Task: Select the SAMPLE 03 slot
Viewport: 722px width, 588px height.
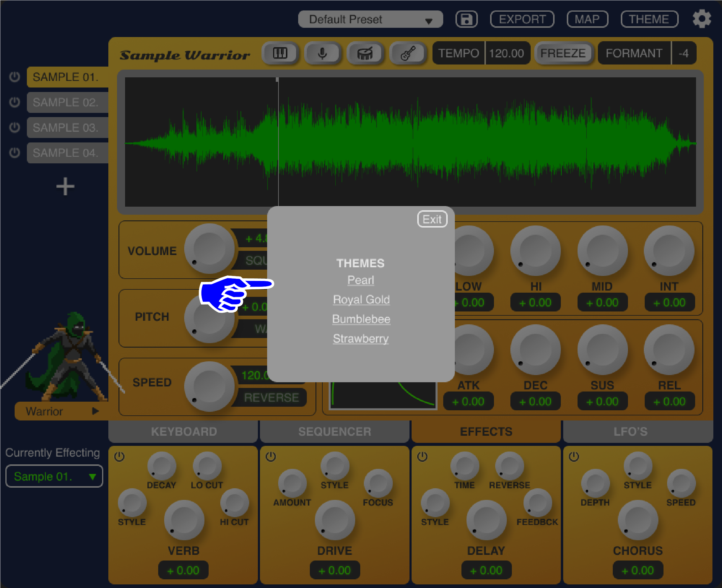Action: click(x=68, y=128)
